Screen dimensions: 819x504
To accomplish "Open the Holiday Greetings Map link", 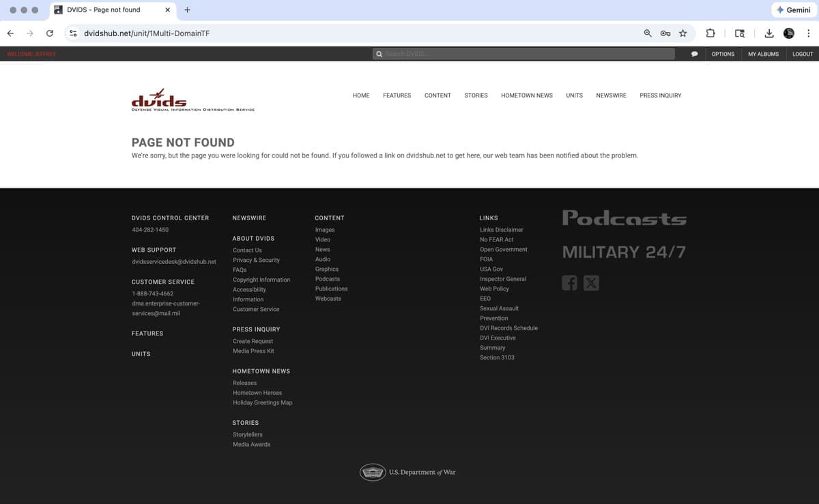I will tap(262, 402).
